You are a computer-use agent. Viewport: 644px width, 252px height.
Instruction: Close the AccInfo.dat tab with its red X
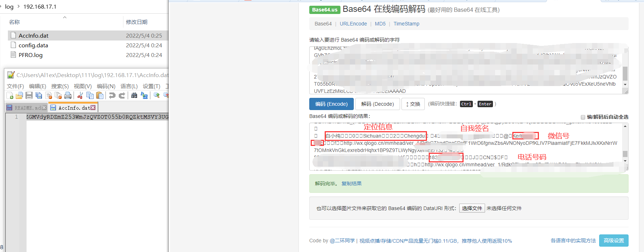click(93, 108)
